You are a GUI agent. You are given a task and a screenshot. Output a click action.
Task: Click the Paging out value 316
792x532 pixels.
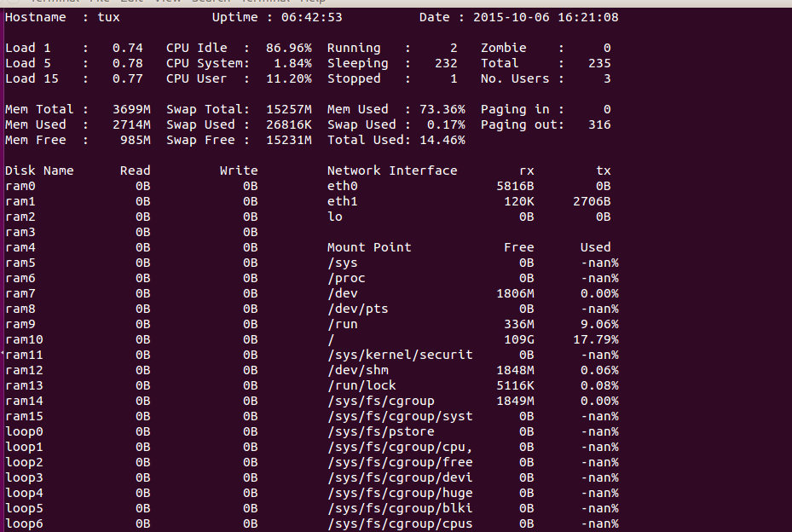coord(599,124)
